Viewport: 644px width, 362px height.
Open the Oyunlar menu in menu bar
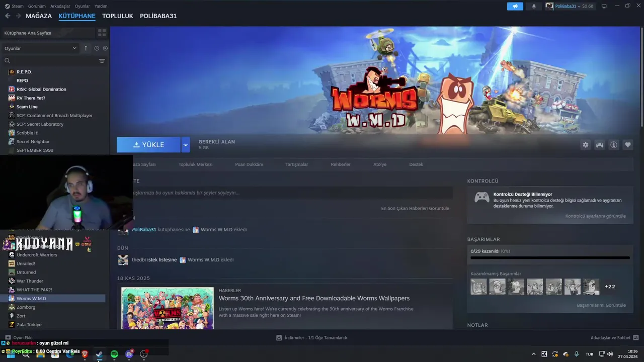(x=83, y=6)
